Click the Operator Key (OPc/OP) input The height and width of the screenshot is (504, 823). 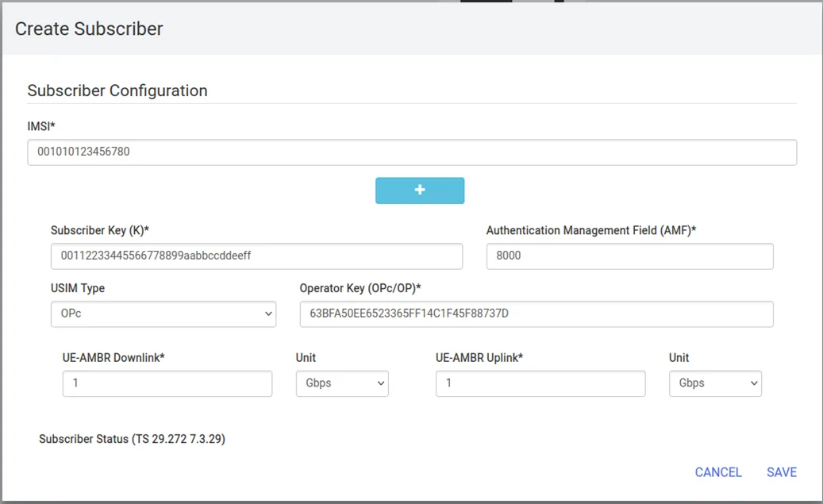(536, 314)
